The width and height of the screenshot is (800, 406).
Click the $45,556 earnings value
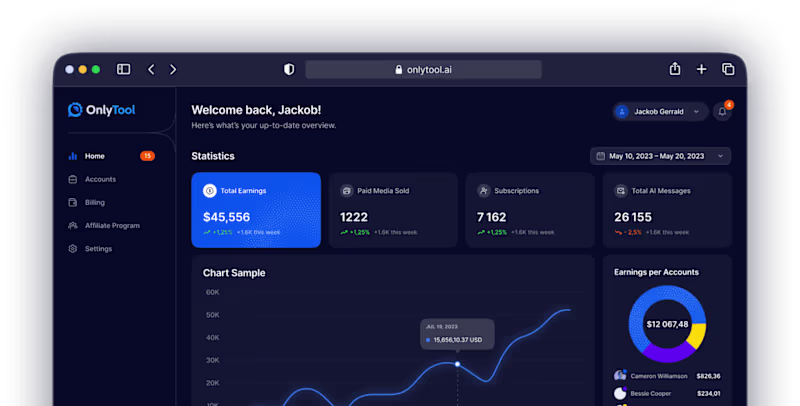pyautogui.click(x=227, y=217)
